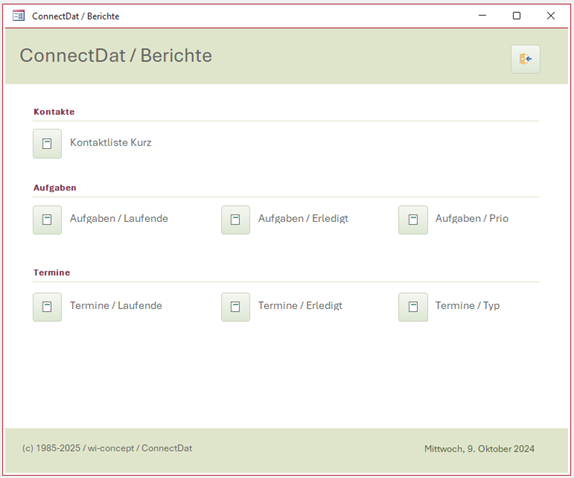Open the Termine / Typ report icon
574x478 pixels.
413,307
